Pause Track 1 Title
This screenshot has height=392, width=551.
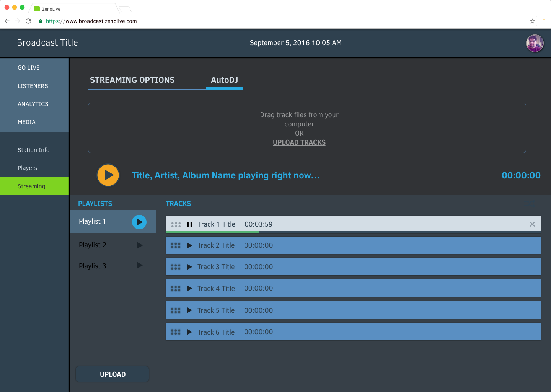point(189,224)
